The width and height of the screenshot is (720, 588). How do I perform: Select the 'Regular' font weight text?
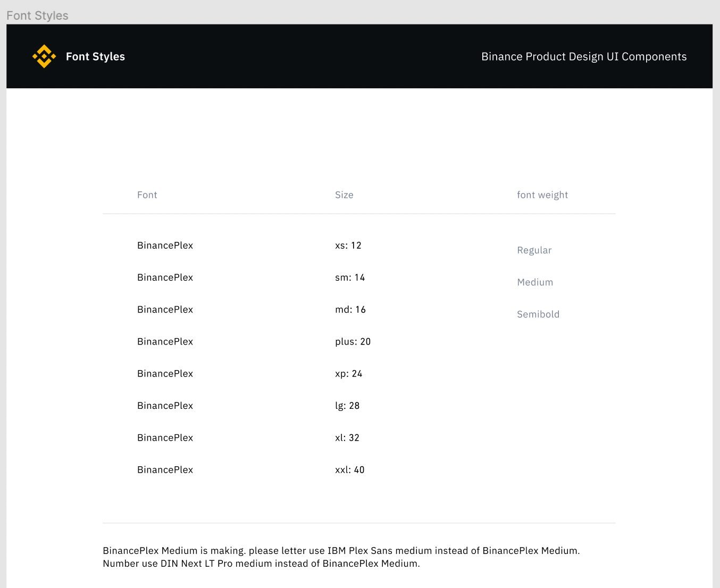pos(534,250)
